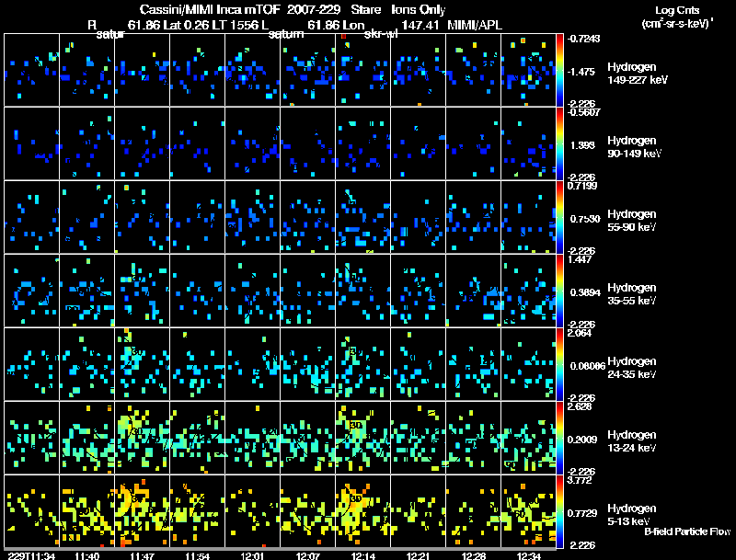Click the 'Cassini/MIMI Inca mTOF' title text

coord(210,9)
